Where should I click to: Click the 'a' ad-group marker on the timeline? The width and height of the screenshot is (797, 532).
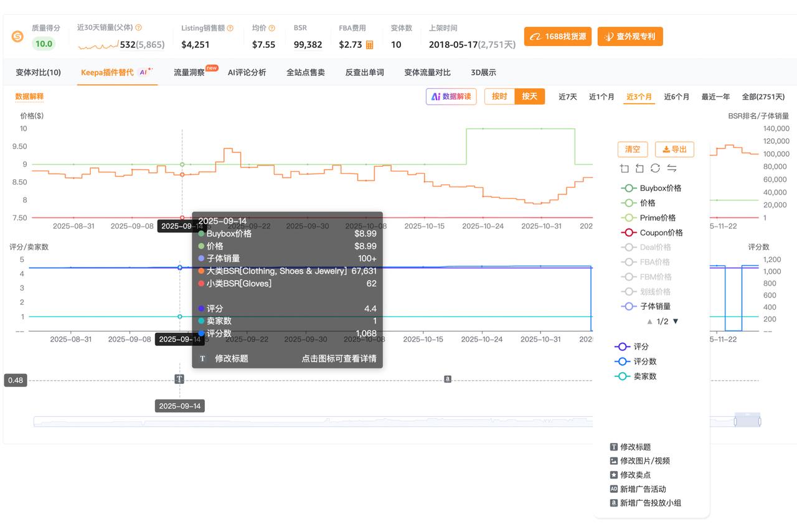[447, 379]
